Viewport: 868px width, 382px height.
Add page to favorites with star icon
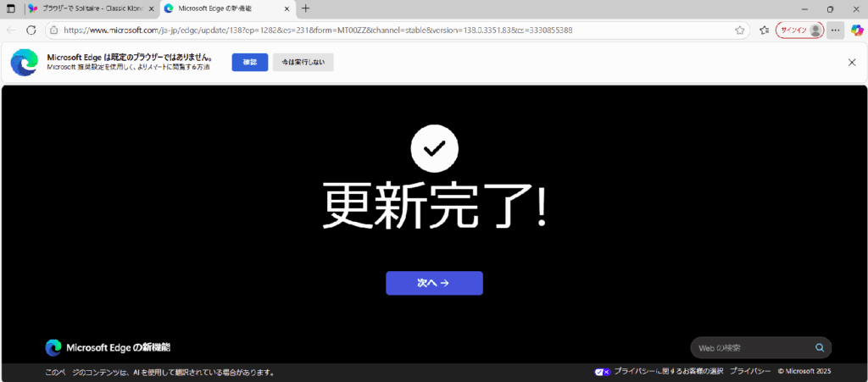coord(739,30)
